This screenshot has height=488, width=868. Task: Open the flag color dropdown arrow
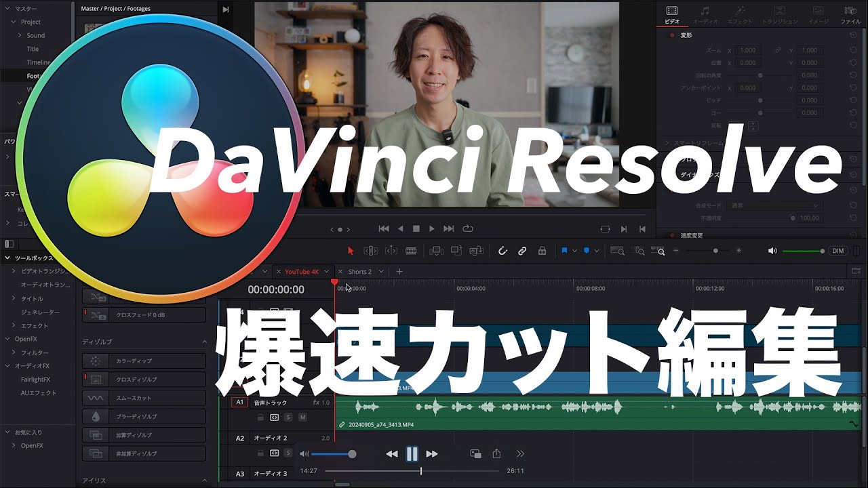tap(574, 251)
